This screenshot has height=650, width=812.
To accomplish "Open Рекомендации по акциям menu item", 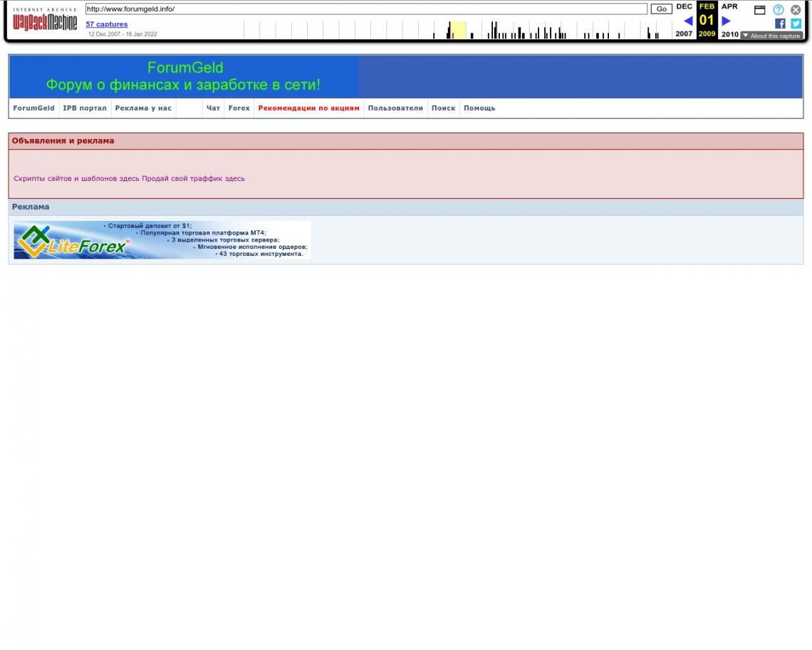I will click(308, 108).
